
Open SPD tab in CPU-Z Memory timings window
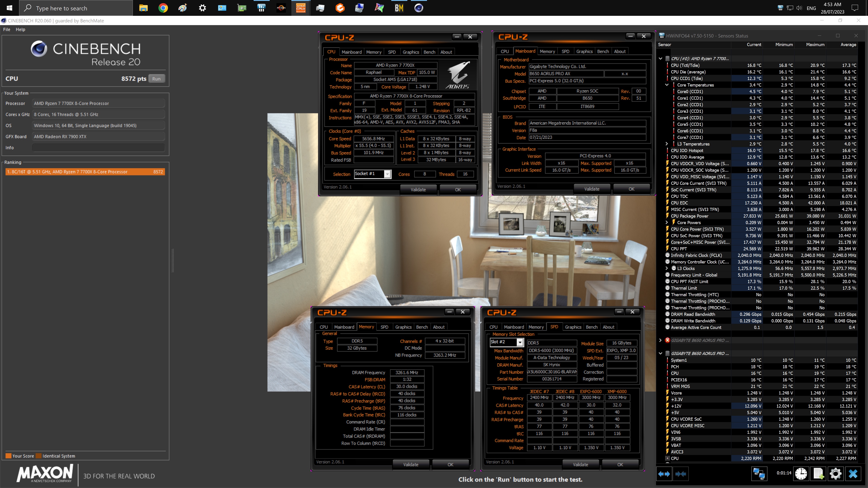tap(384, 327)
